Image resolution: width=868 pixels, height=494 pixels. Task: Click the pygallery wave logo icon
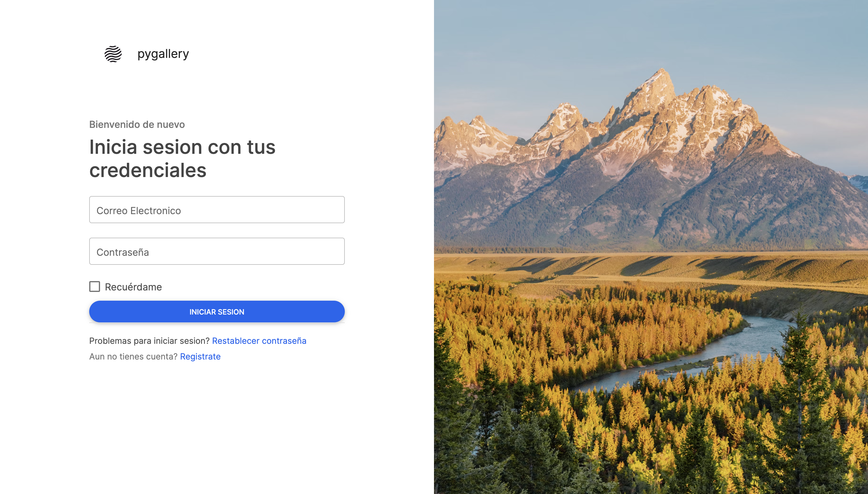click(x=113, y=54)
